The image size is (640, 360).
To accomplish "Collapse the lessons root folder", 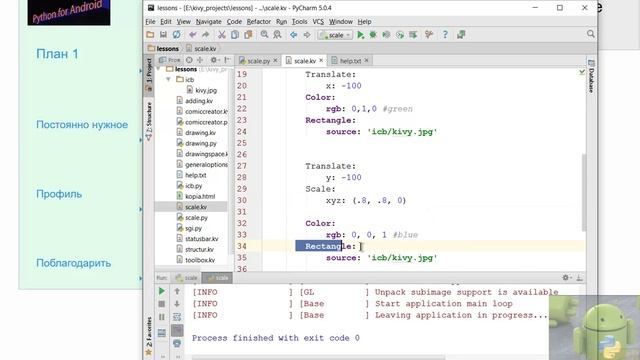I will pos(158,69).
